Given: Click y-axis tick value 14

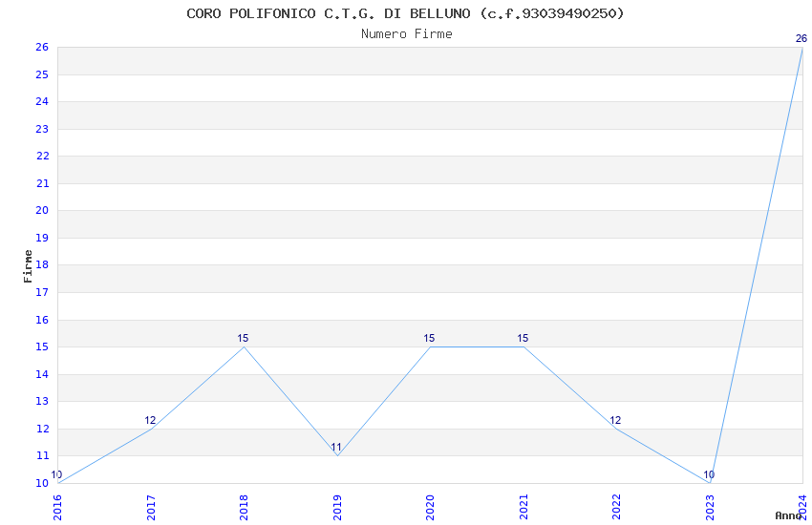Looking at the screenshot, I should pyautogui.click(x=42, y=374).
